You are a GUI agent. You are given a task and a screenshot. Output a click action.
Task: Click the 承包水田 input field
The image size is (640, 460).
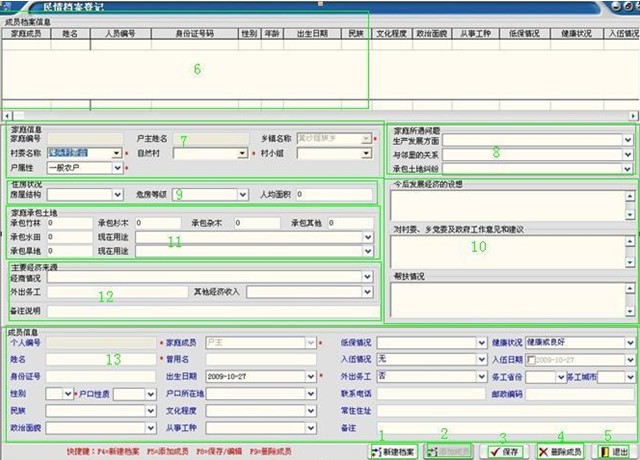point(70,237)
